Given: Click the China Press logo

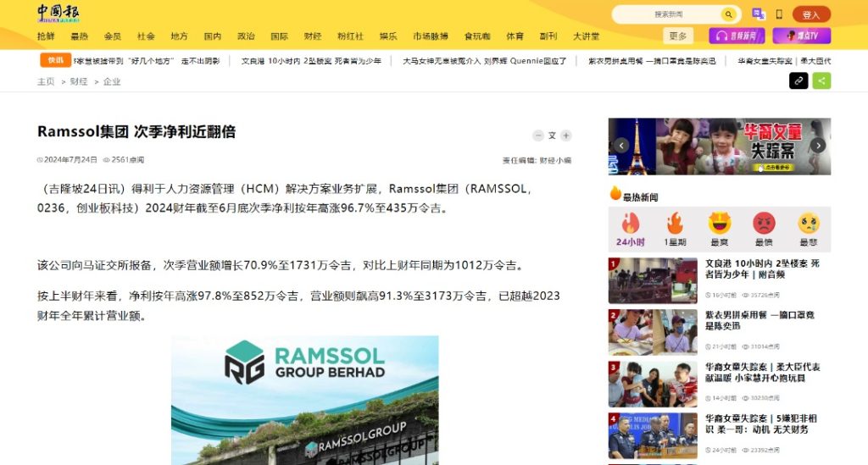Looking at the screenshot, I should click(x=58, y=13).
